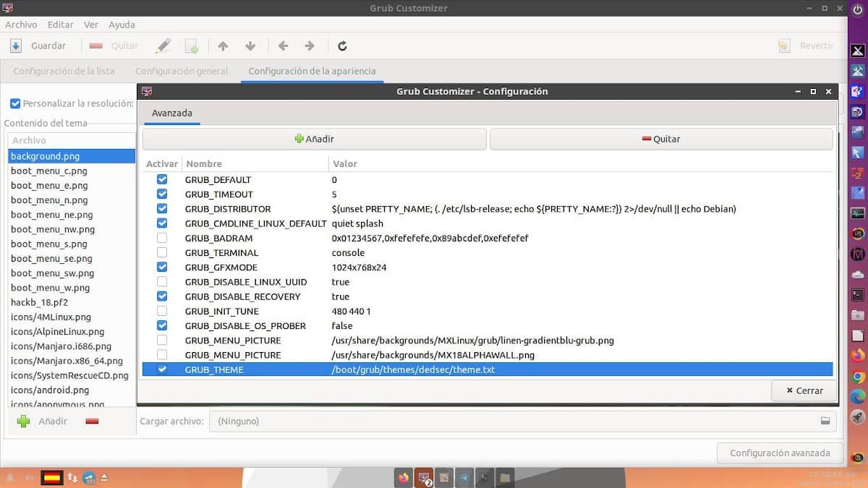
Task: Click the Cerrar button
Action: [804, 390]
